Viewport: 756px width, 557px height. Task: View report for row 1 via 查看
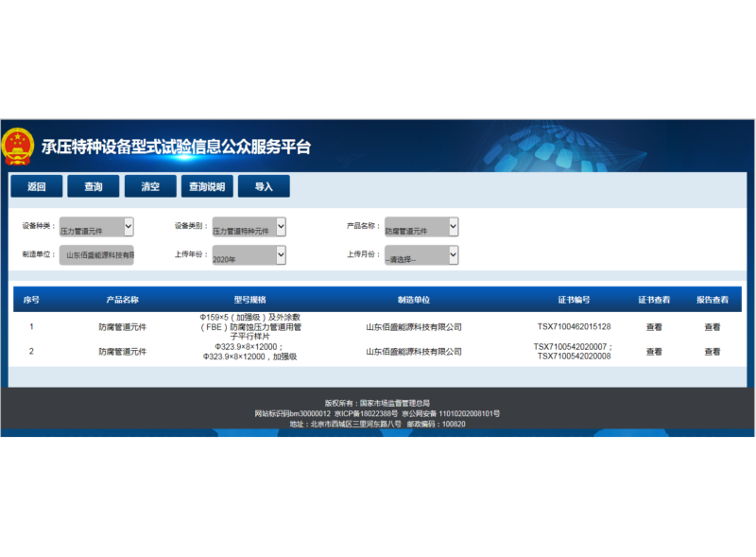pos(712,327)
